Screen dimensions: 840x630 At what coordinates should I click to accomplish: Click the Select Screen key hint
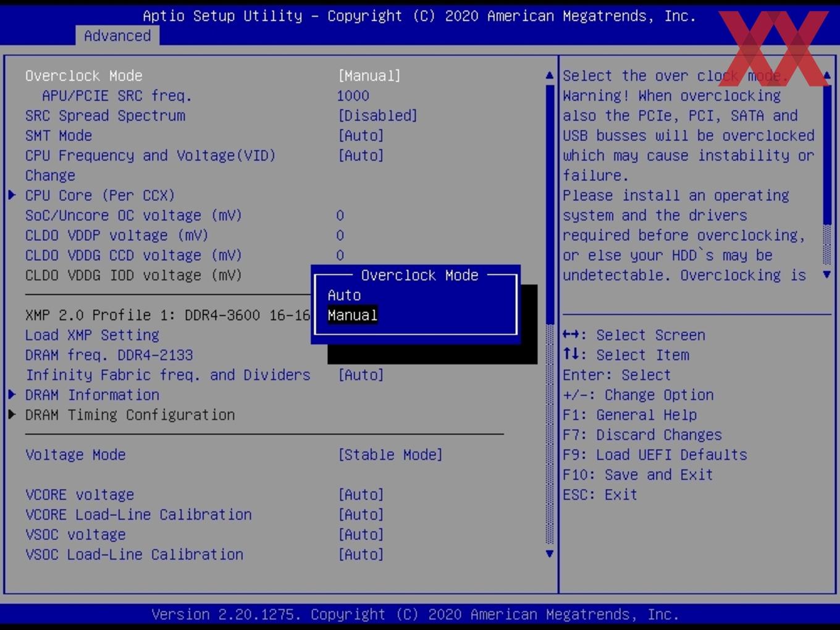[x=634, y=335]
